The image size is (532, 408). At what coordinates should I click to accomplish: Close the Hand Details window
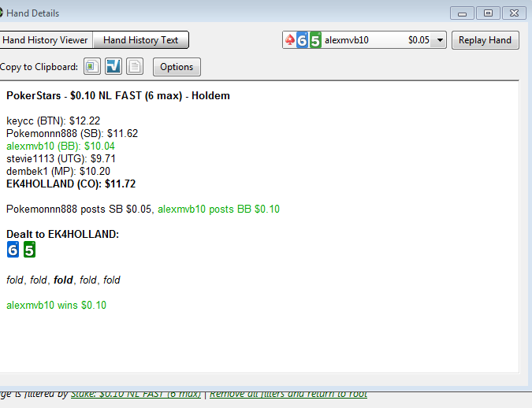(x=514, y=13)
